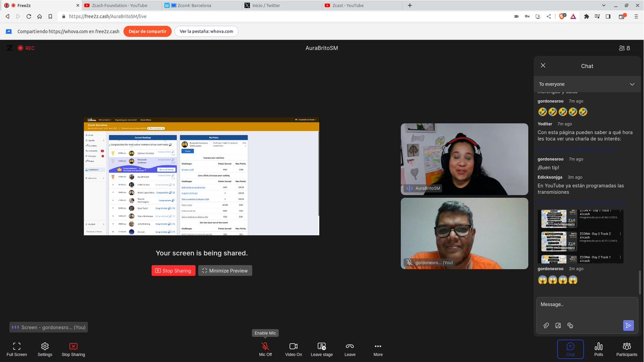Image resolution: width=644 pixels, height=362 pixels.
Task: Reload the current page
Action: pyautogui.click(x=28, y=16)
